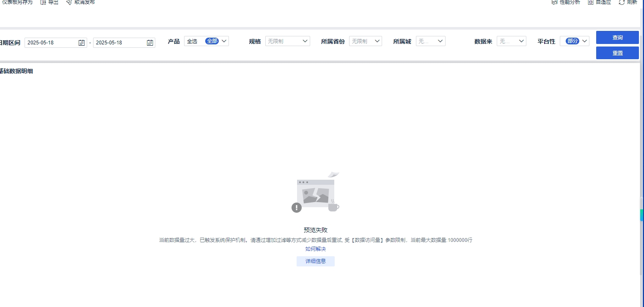Click the 产品 filter label

pos(174,41)
